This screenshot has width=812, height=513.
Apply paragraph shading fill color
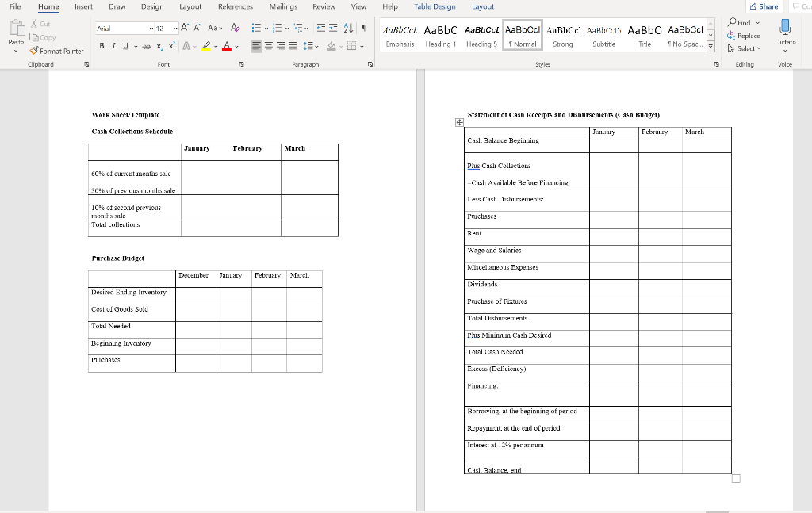(x=331, y=46)
